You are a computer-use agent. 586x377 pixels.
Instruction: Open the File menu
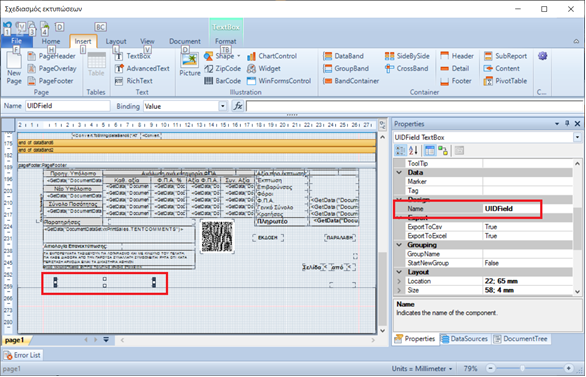[16, 41]
